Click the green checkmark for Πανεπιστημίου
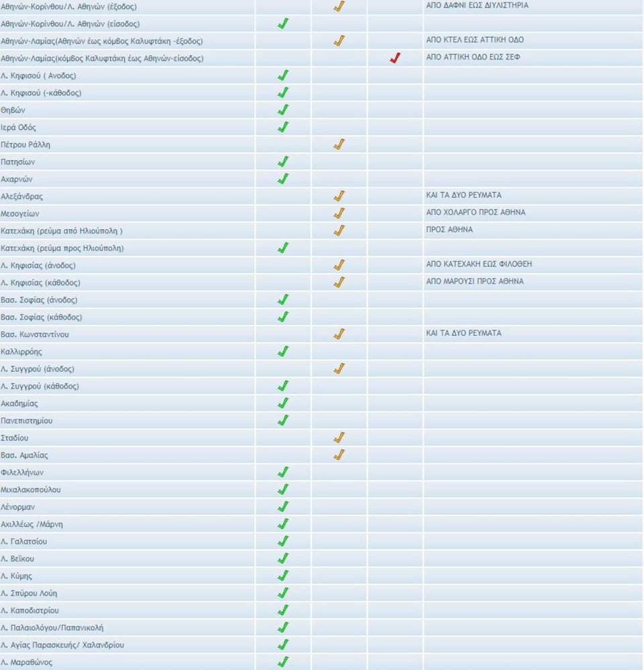Image resolution: width=644 pixels, height=670 pixels. tap(283, 420)
